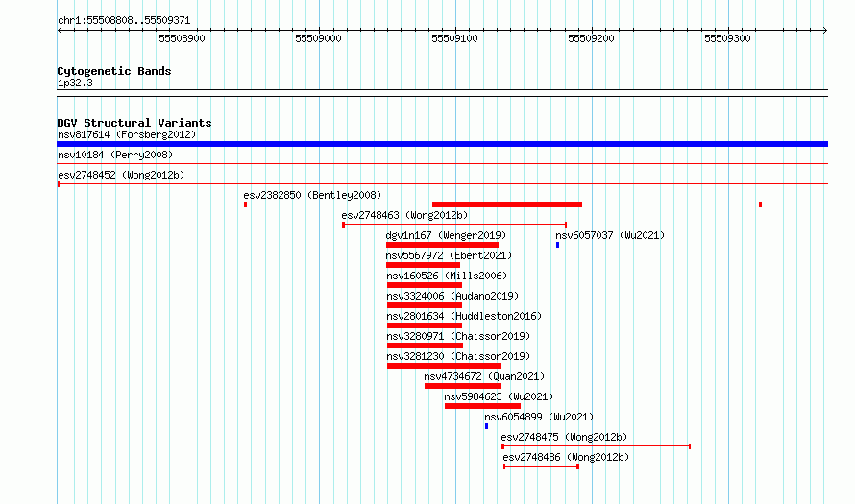855x504 pixels.
Task: Open nsv5984623 (Wu2021) variant label
Action: (x=499, y=396)
